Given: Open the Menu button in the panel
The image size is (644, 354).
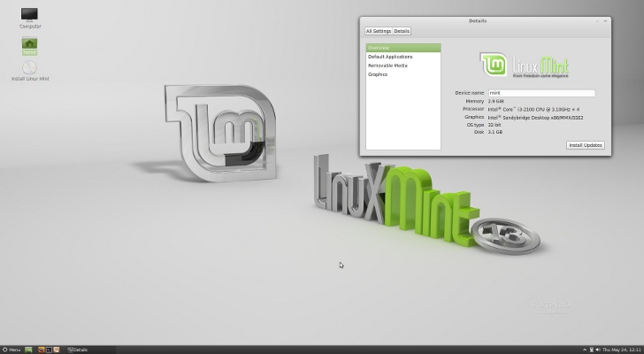Looking at the screenshot, I should [x=11, y=350].
